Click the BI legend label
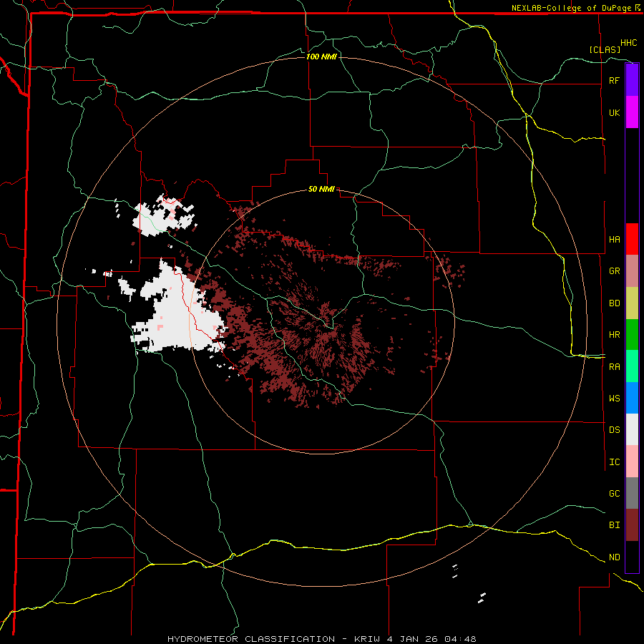The height and width of the screenshot is (644, 644). coord(614,525)
